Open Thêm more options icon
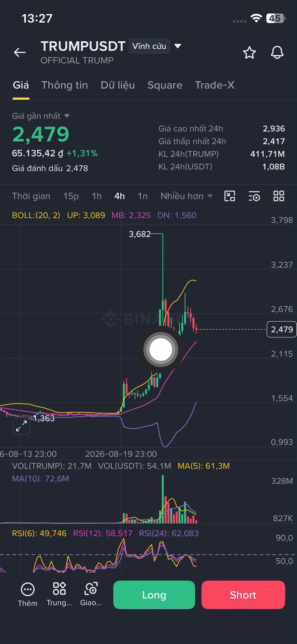This screenshot has width=297, height=644. coord(27,595)
